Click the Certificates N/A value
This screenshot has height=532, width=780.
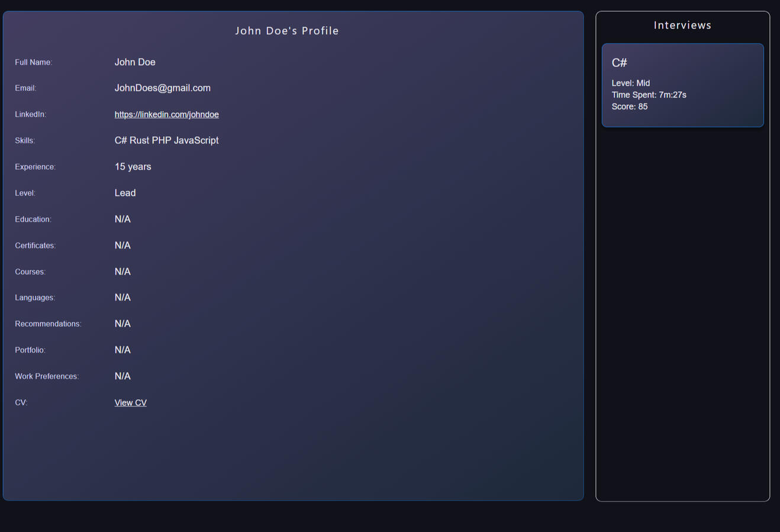tap(123, 246)
